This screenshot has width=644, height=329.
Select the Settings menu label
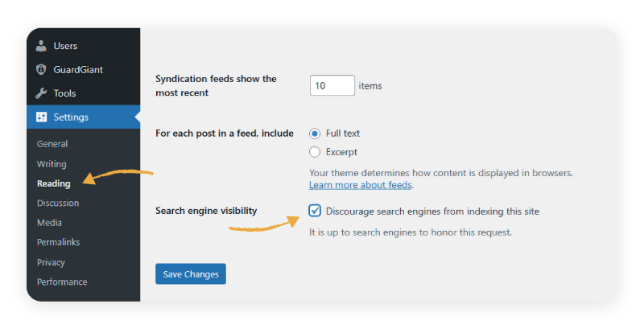[71, 117]
